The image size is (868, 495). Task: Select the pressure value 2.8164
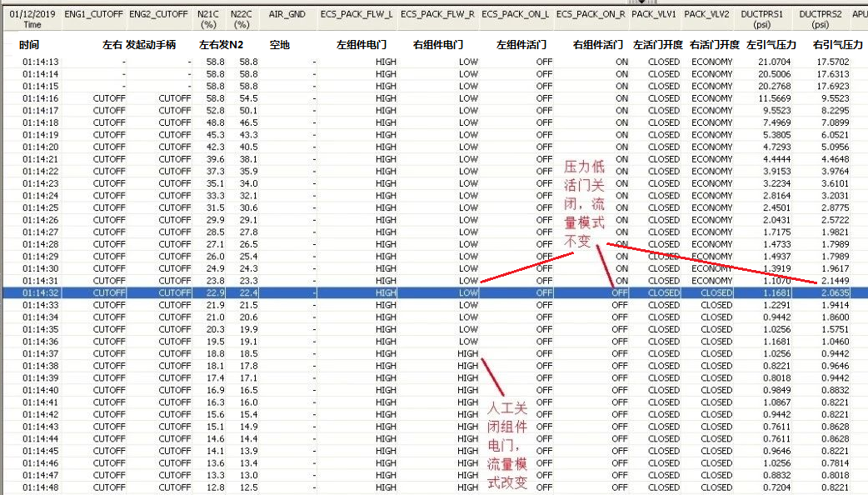tap(776, 196)
